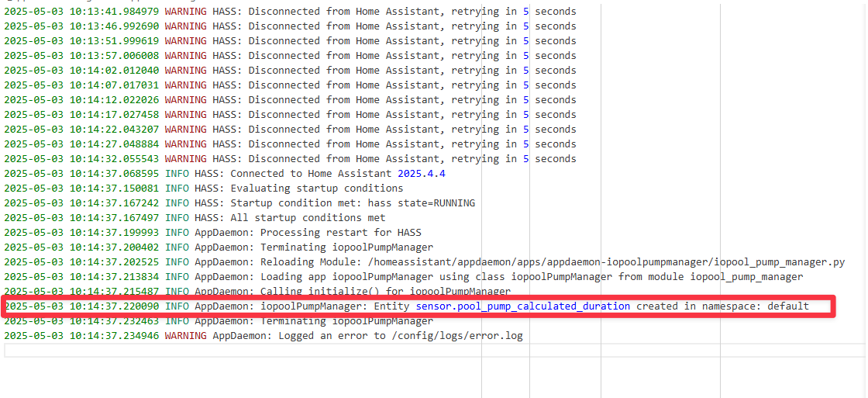
Task: Select the warning logged at 10:14:02.012040
Action: (290, 71)
